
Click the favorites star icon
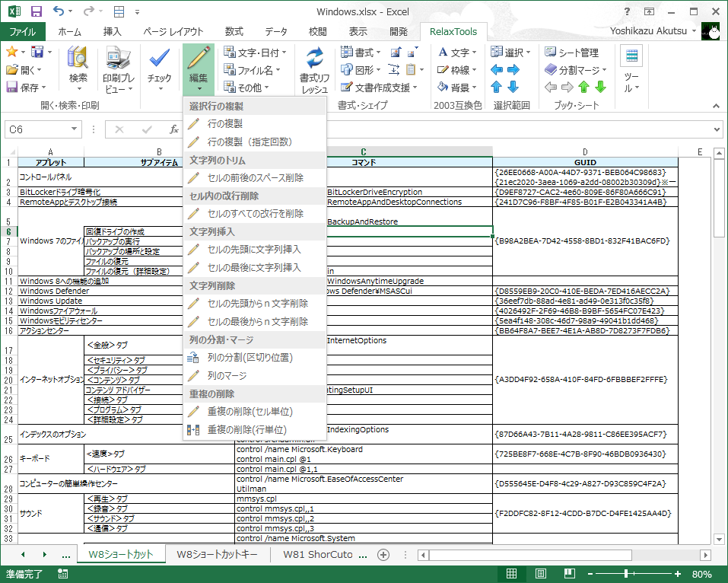click(x=11, y=52)
